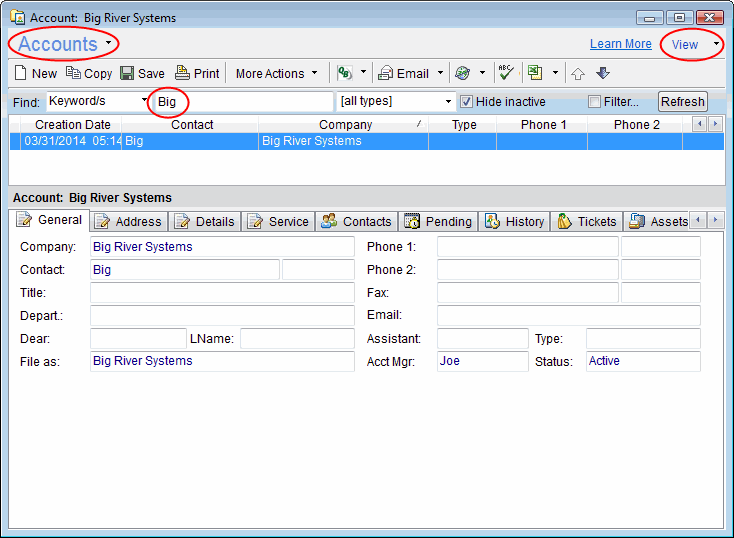Save the account with Save icon
The image size is (734, 538).
tap(127, 73)
